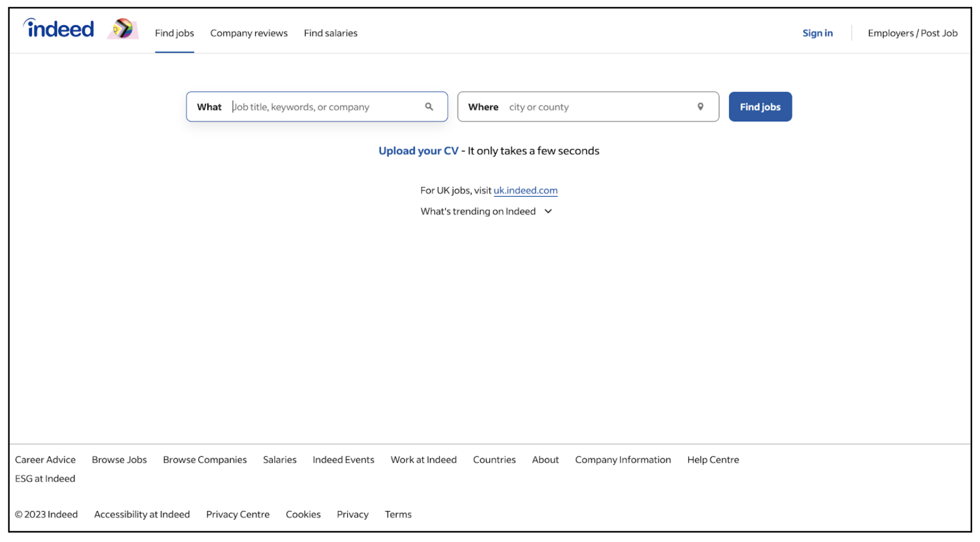
Task: Focus the What job title field
Action: (x=325, y=107)
